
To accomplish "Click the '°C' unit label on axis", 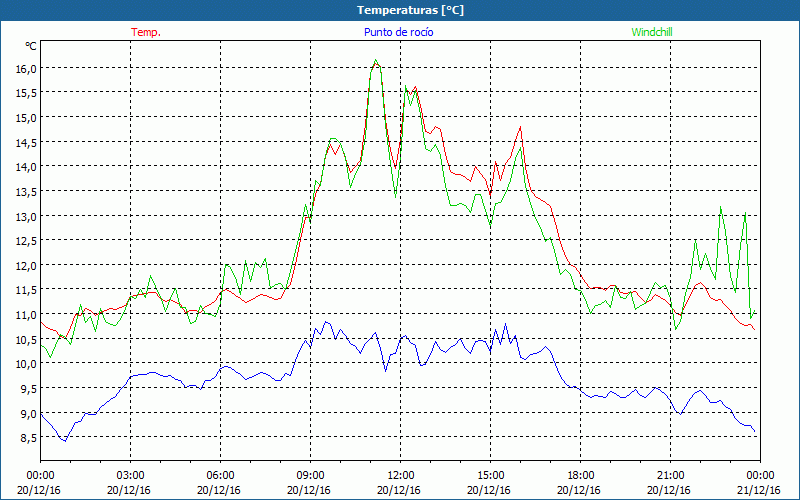I will [x=31, y=46].
